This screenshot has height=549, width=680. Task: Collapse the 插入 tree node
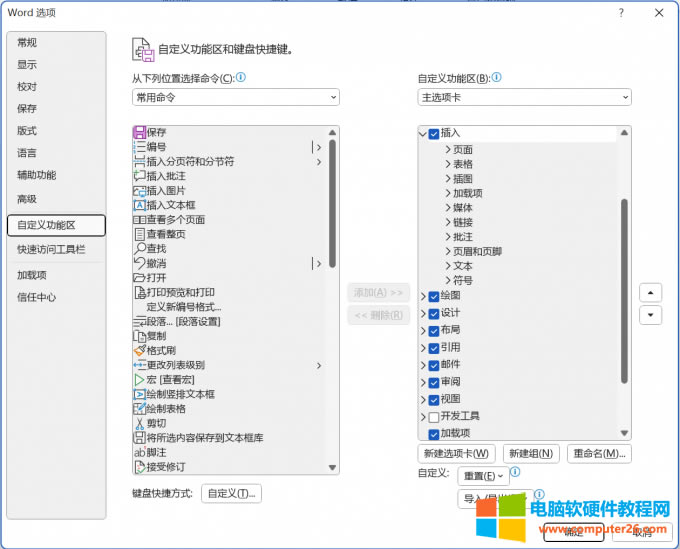tap(423, 134)
